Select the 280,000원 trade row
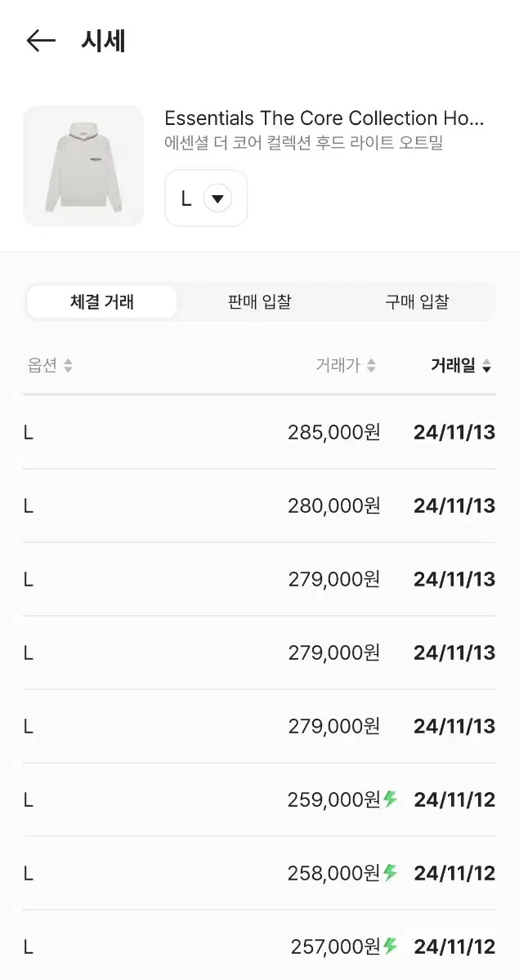Image resolution: width=519 pixels, height=980 pixels. tap(259, 506)
